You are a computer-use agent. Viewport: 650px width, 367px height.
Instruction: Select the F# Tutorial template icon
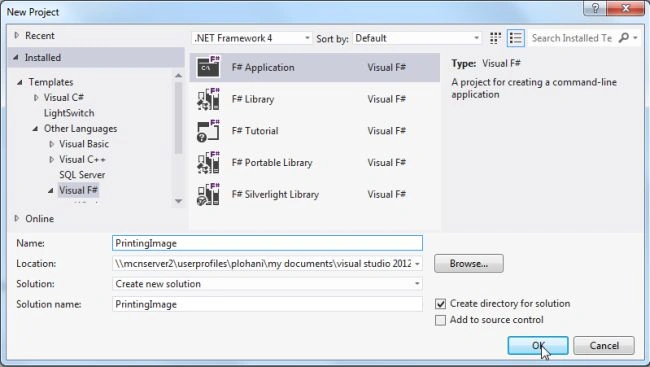click(x=209, y=131)
